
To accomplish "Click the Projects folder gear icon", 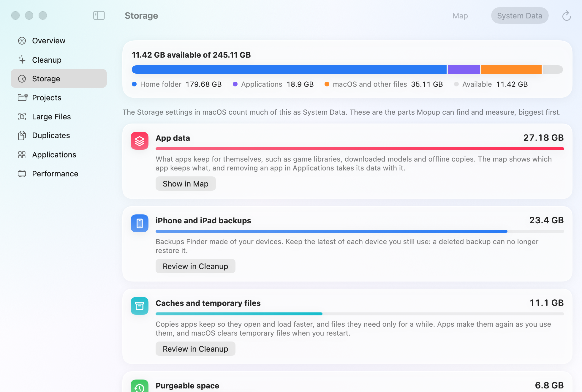I will pyautogui.click(x=23, y=97).
